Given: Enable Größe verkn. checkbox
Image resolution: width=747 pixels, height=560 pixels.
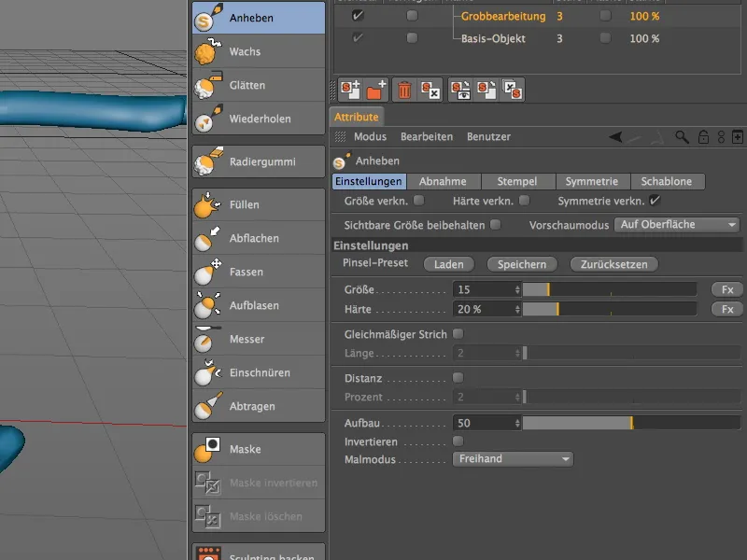Looking at the screenshot, I should click(x=418, y=201).
